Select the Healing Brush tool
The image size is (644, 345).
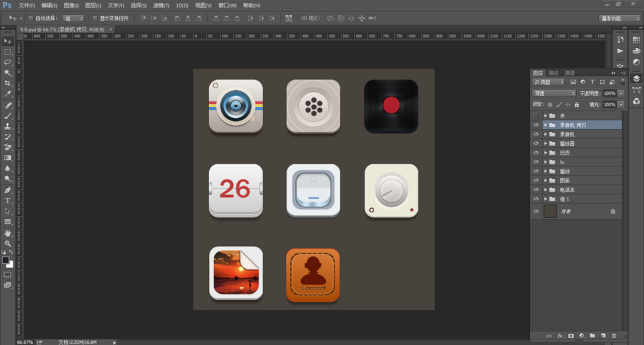point(8,106)
